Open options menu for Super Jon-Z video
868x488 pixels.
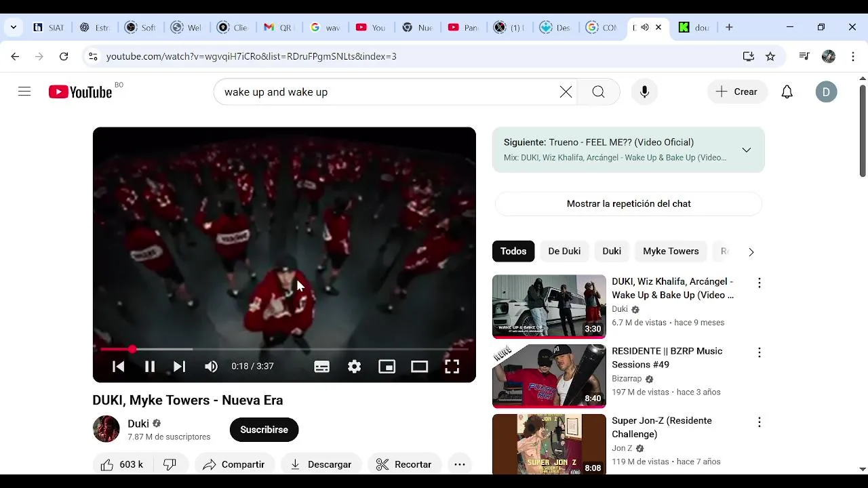tap(759, 422)
